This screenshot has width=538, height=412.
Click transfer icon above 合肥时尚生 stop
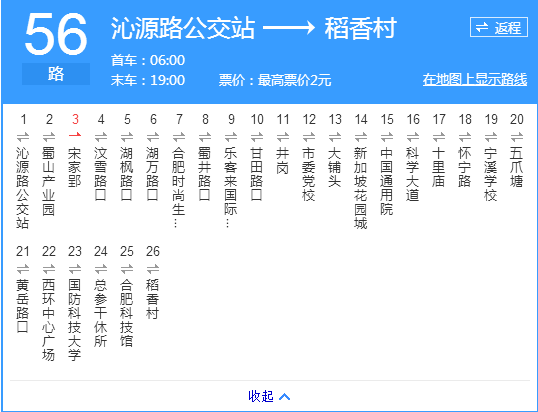tap(179, 137)
